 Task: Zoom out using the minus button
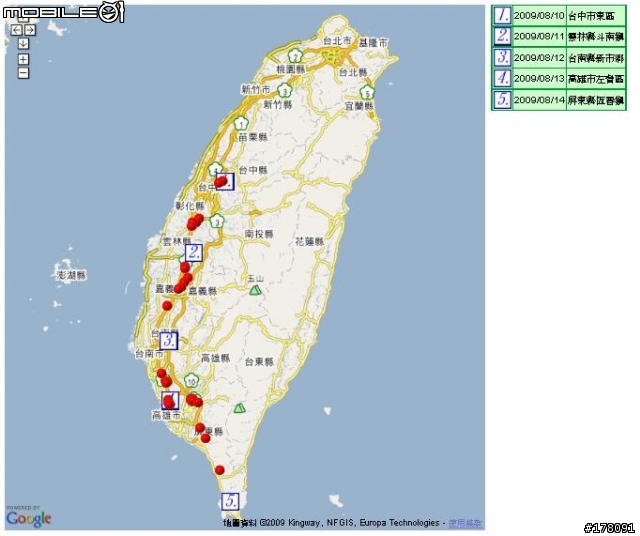(x=23, y=73)
